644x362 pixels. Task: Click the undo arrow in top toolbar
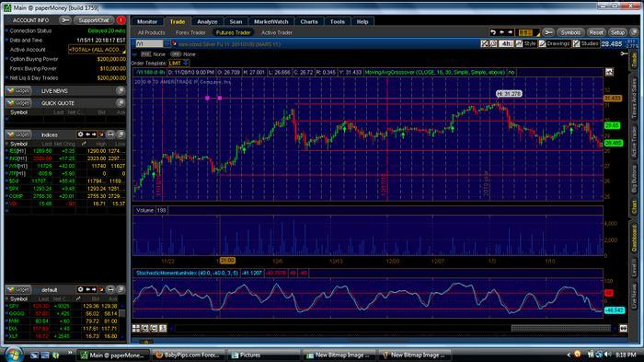pos(493,32)
